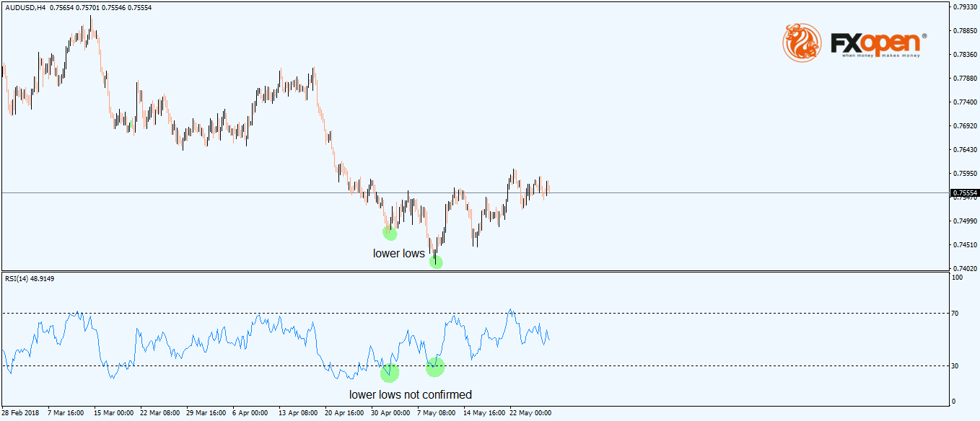The width and height of the screenshot is (980, 421).
Task: Click the 7 May 08:00 date label
Action: (x=437, y=413)
